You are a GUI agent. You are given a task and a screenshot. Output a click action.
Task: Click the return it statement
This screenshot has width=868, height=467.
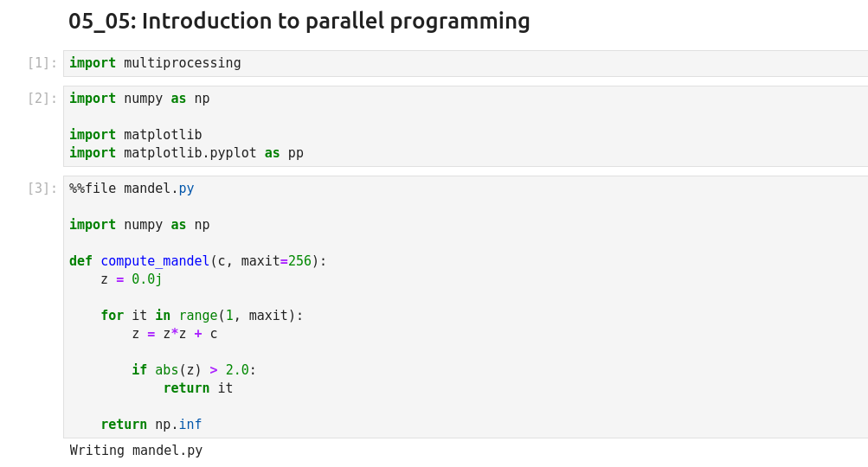coord(198,388)
